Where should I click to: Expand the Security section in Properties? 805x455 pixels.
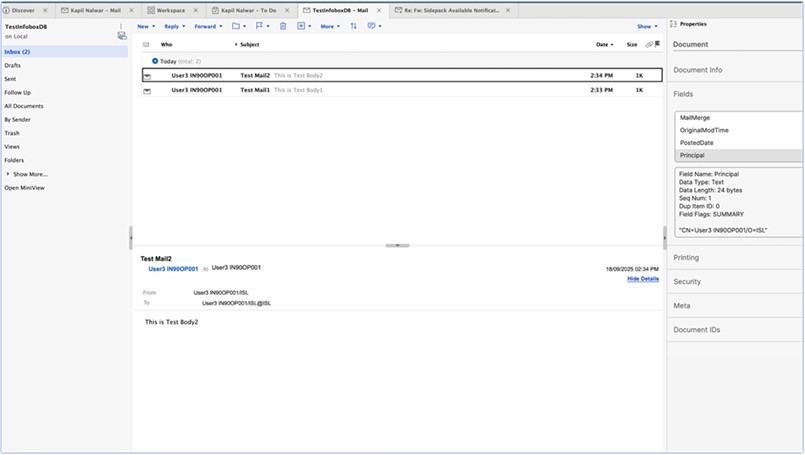pos(687,282)
